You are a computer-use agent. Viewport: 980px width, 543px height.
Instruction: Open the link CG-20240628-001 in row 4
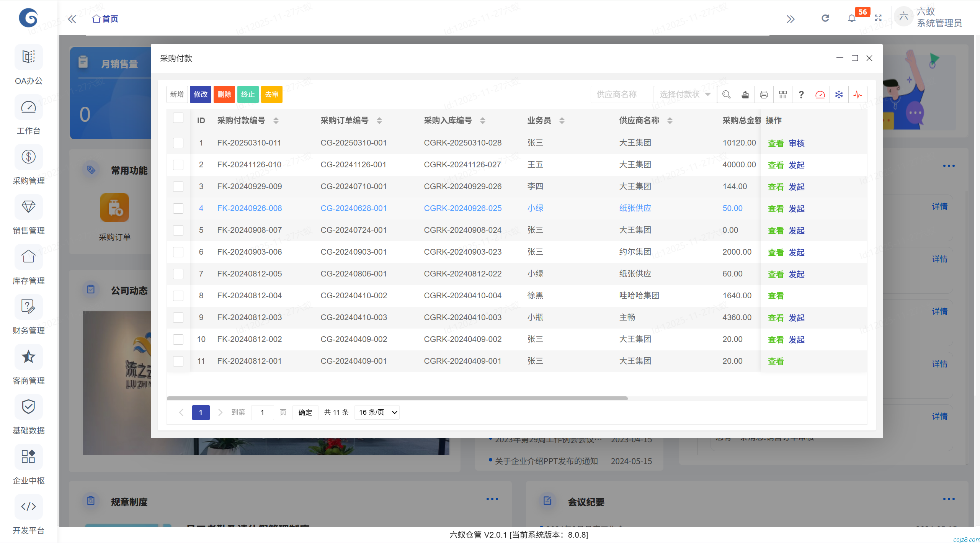point(353,208)
